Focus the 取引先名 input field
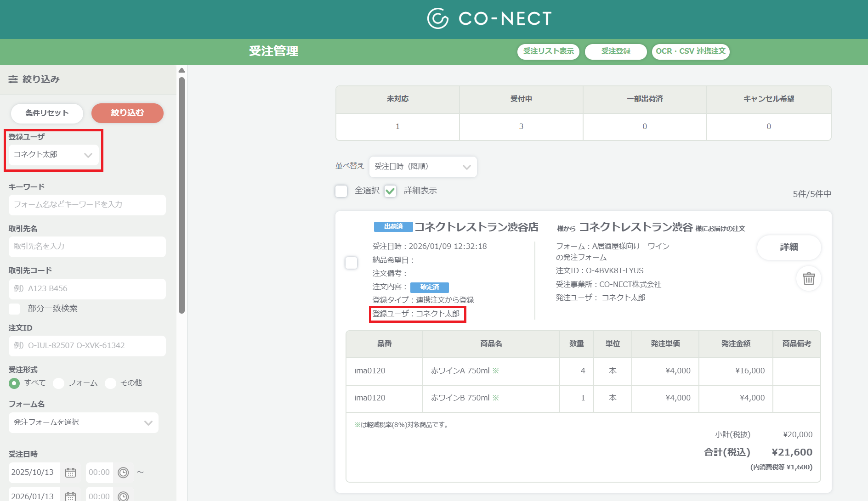868x501 pixels. click(x=87, y=247)
